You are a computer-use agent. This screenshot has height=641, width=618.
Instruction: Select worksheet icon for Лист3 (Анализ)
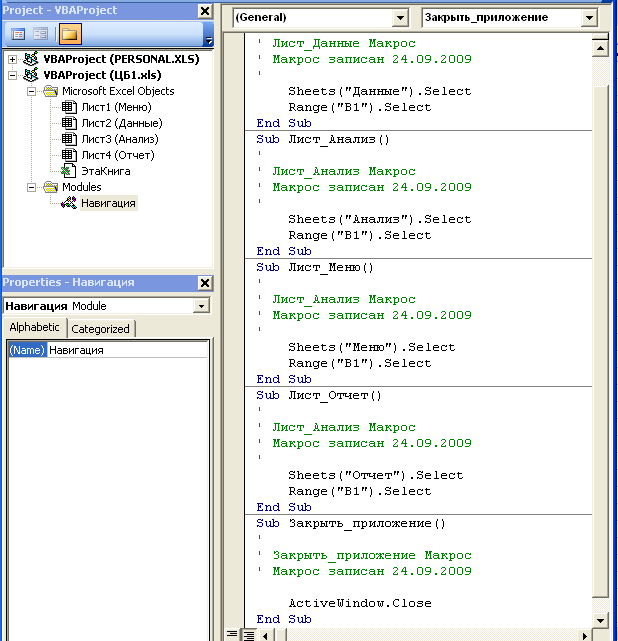pyautogui.click(x=69, y=139)
